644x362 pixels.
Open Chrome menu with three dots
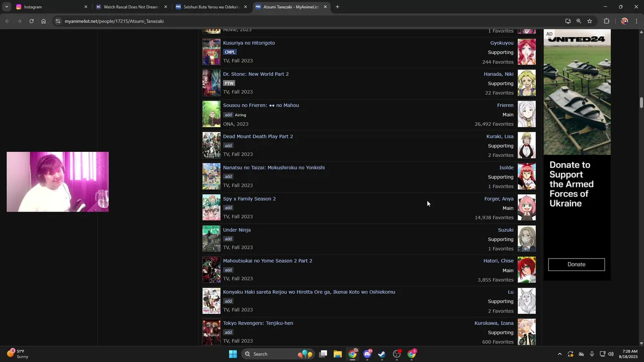(x=637, y=21)
